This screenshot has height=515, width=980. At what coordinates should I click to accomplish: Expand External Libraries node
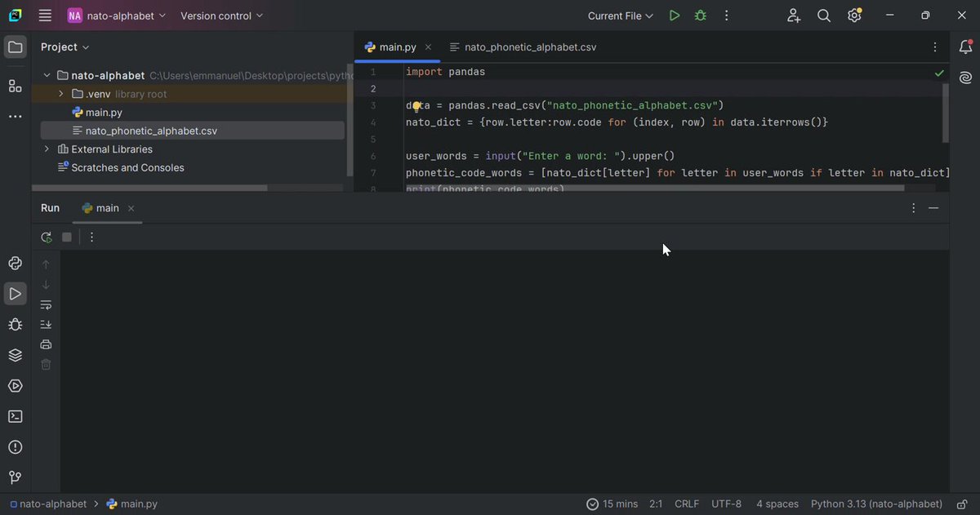click(47, 149)
